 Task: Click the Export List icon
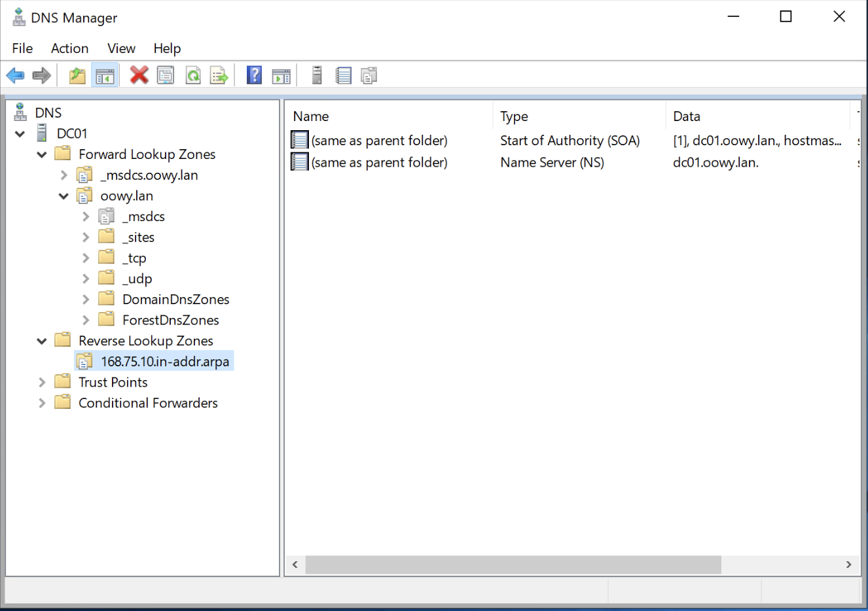219,76
